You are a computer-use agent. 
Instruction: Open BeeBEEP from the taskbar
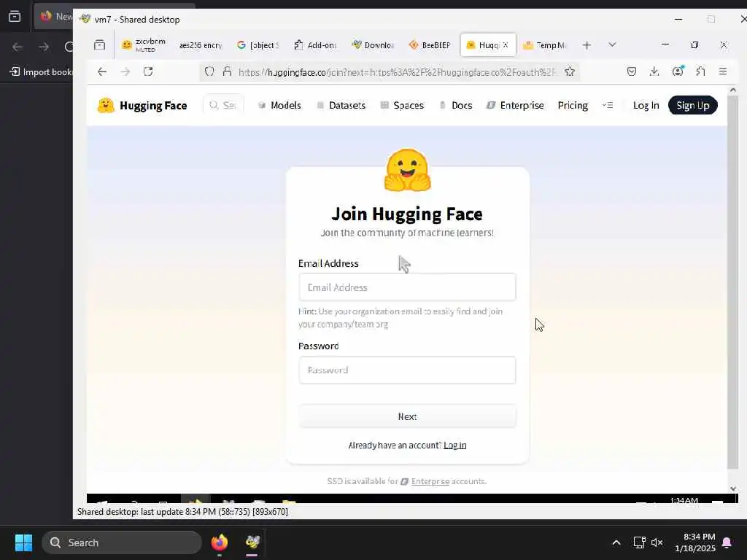pyautogui.click(x=252, y=542)
